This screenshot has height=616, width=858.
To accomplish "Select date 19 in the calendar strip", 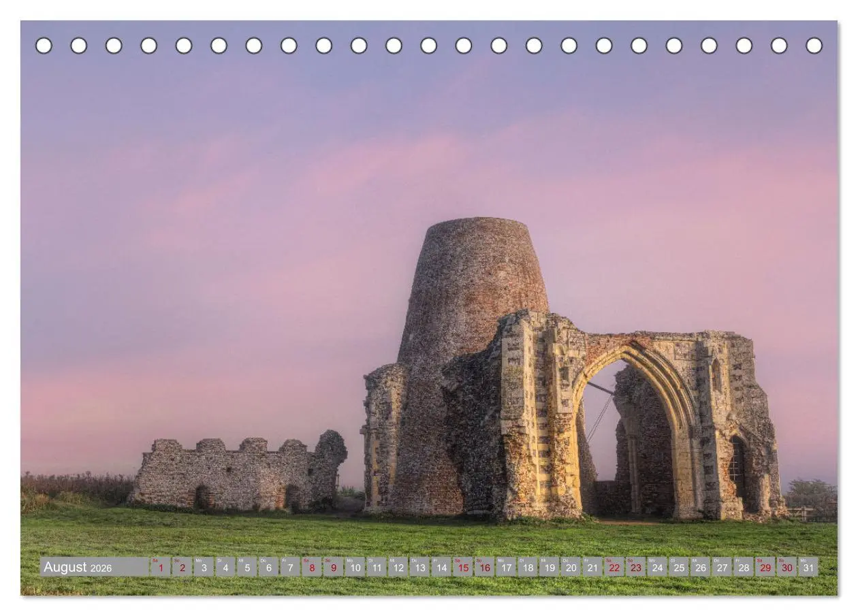I will point(550,567).
